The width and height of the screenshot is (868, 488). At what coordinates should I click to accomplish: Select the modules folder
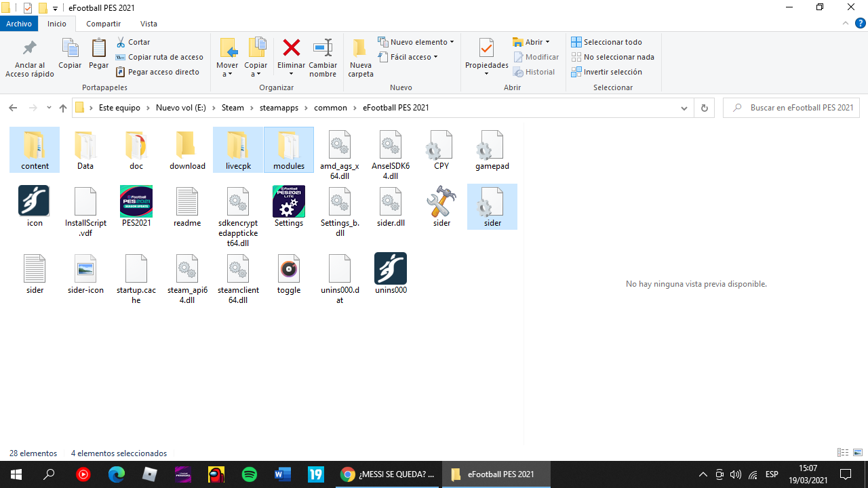[289, 150]
